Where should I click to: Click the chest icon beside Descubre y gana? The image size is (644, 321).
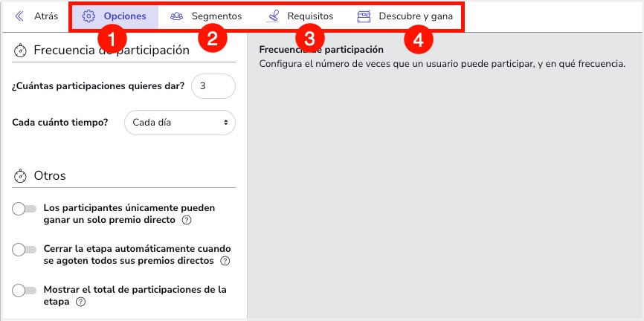(364, 16)
